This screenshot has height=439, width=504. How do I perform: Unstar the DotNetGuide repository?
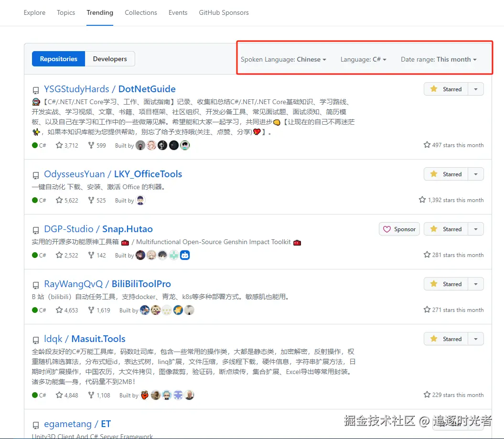point(446,89)
